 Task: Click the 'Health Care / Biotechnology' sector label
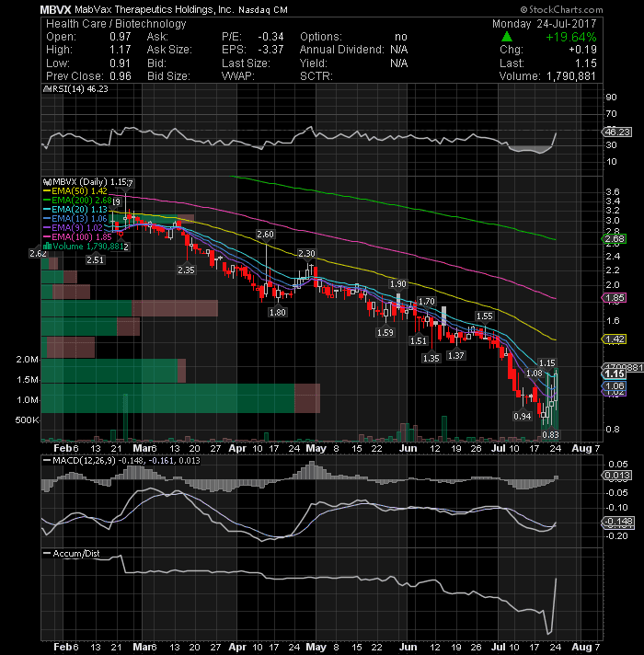pos(116,24)
